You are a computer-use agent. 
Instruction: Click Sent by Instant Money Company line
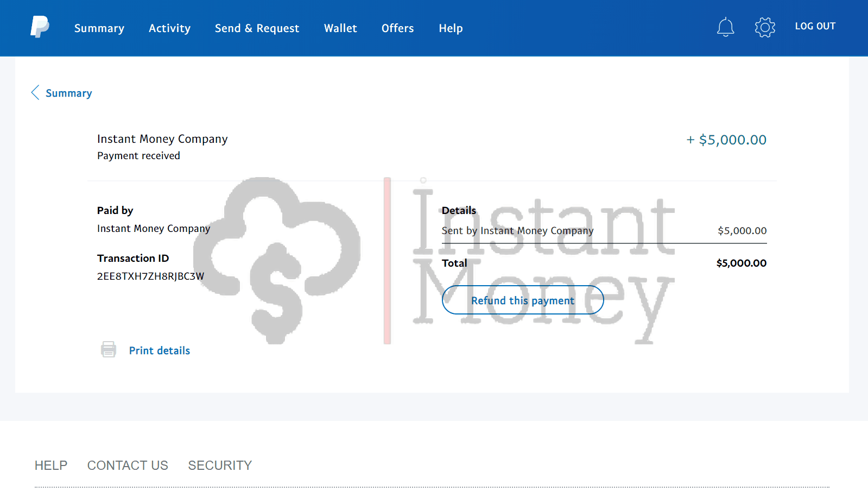click(517, 231)
